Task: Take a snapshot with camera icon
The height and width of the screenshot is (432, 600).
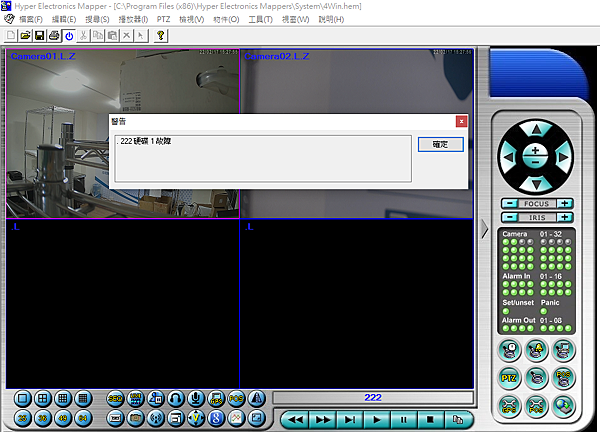Action: point(135,418)
